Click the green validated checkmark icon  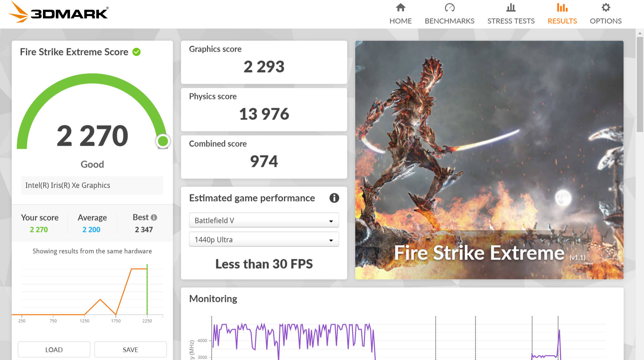coord(136,52)
